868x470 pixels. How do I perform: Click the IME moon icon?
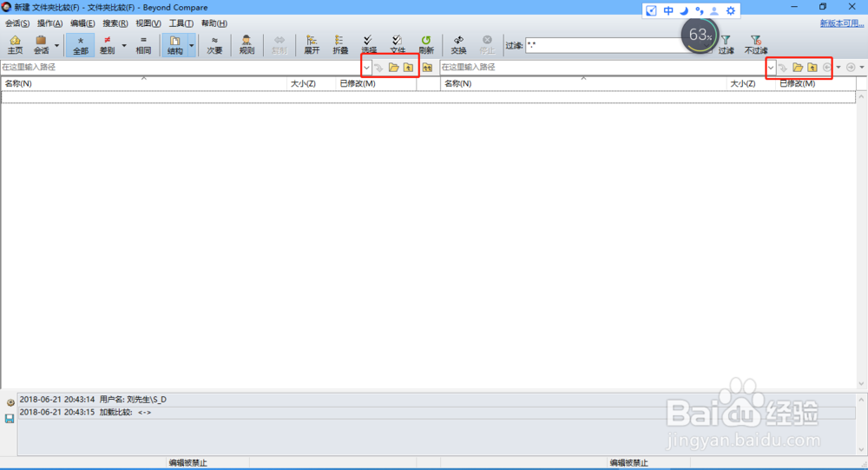pyautogui.click(x=684, y=10)
